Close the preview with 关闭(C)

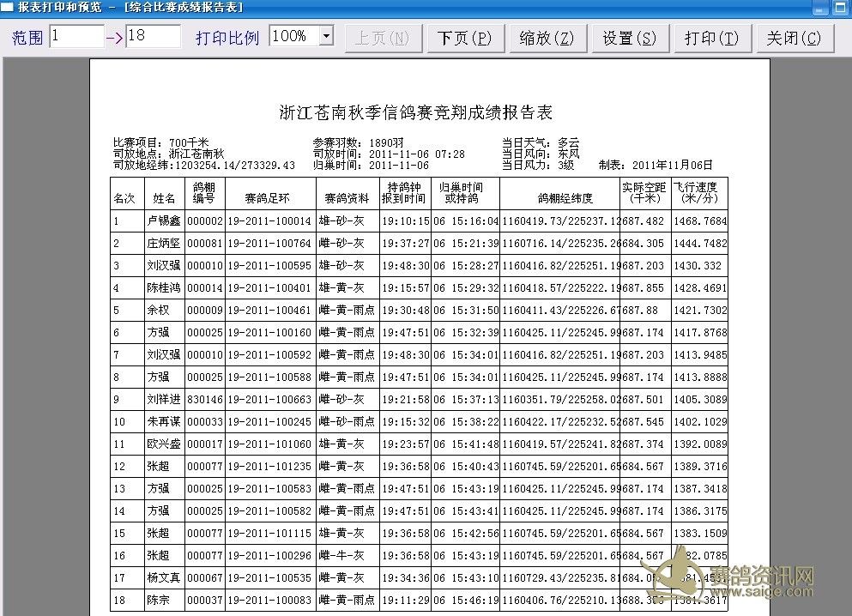tap(795, 38)
